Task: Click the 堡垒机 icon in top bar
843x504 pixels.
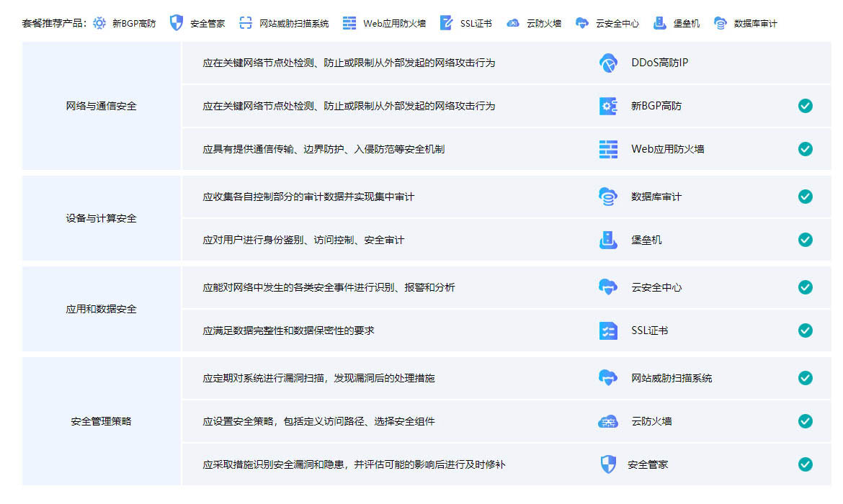Action: click(660, 23)
